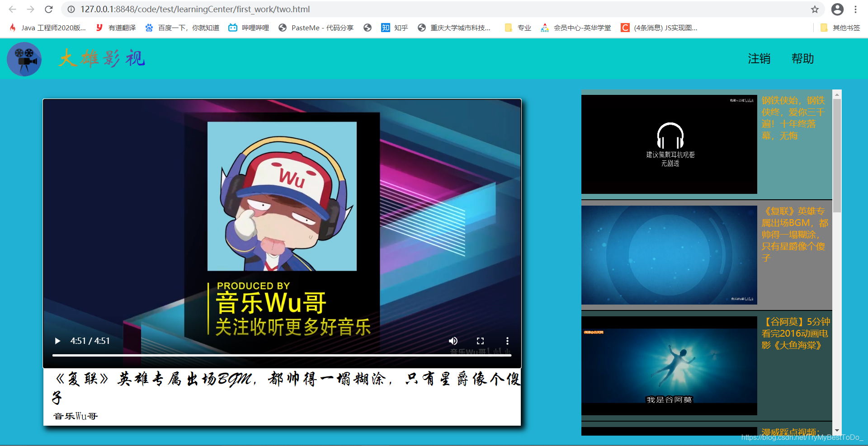Select the headphones 建议佩戴耳机观看 thumbnail

click(669, 144)
